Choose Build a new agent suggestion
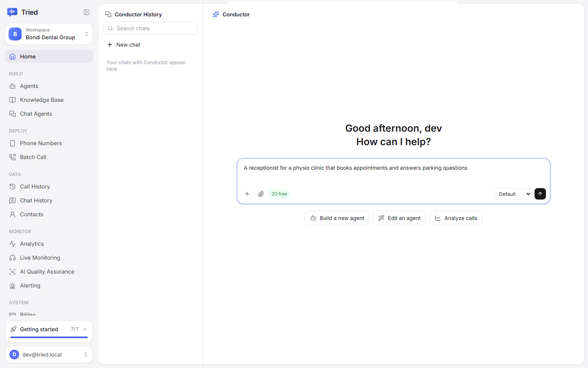 337,218
